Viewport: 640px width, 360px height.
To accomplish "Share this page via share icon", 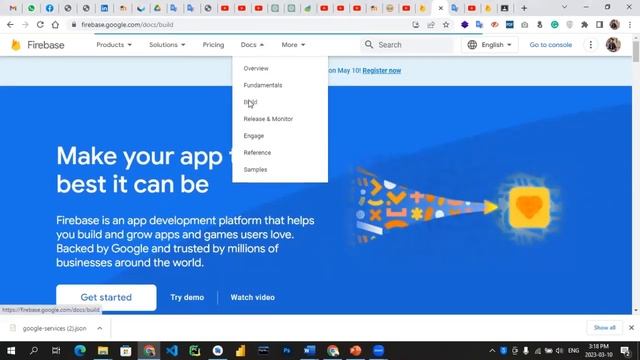I will point(431,25).
